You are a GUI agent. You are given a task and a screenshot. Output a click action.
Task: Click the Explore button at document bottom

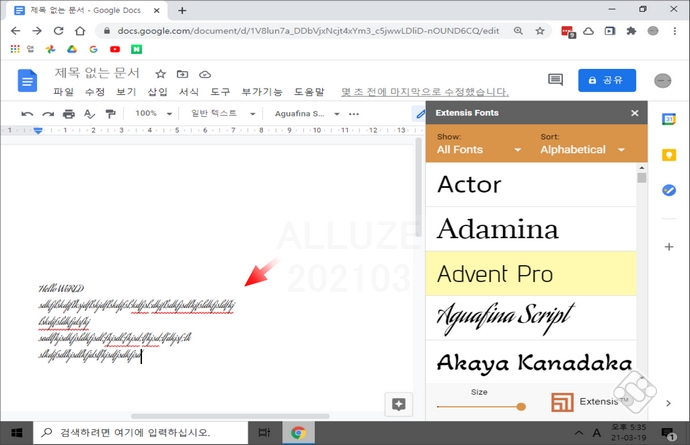[x=399, y=404]
